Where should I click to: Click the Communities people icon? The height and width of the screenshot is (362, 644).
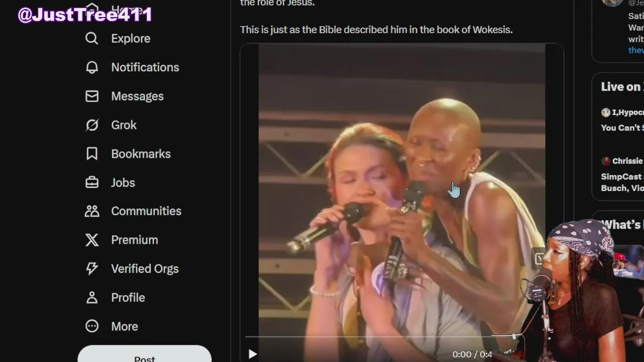point(92,211)
